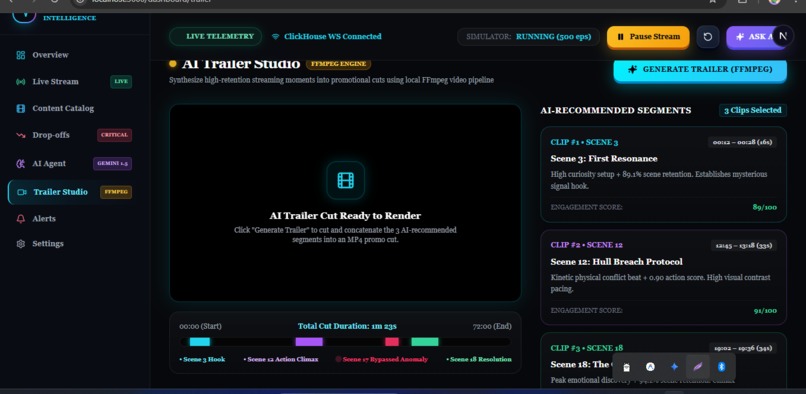Click the blue sparkle tray icon
Screen dimensions: 806x394
[x=674, y=367]
